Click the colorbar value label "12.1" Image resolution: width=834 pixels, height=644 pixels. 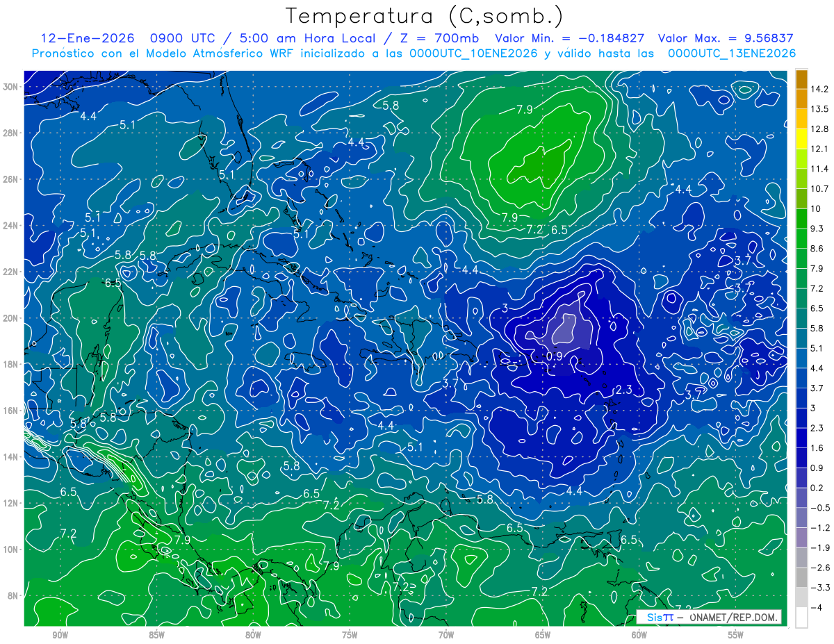point(820,149)
